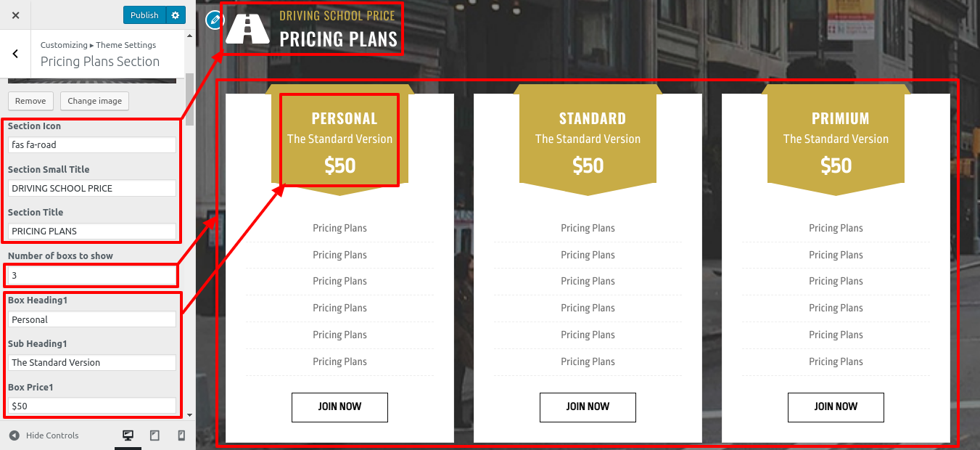Image resolution: width=980 pixels, height=450 pixels.
Task: Click the Box Price1 input field
Action: click(92, 406)
